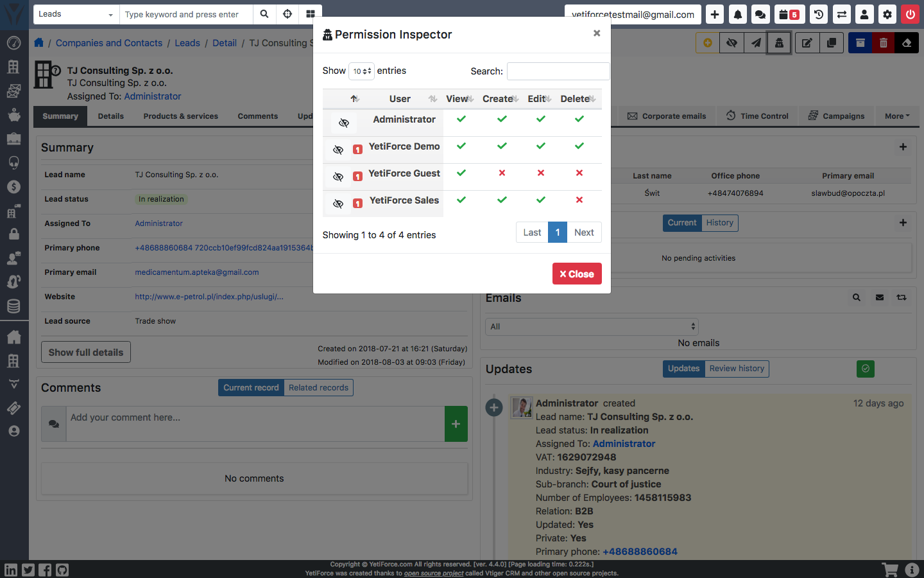This screenshot has width=924, height=578.
Task: Click red badge next to YetiForce Sales
Action: [358, 204]
